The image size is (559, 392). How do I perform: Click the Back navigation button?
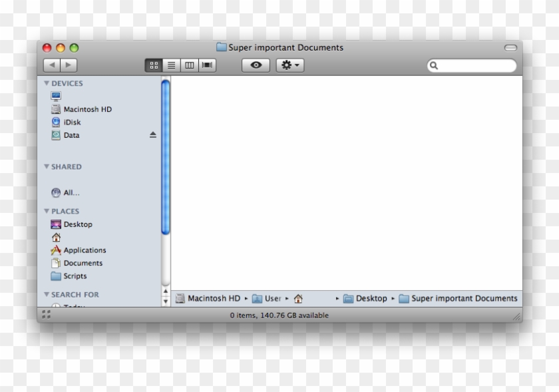click(52, 65)
